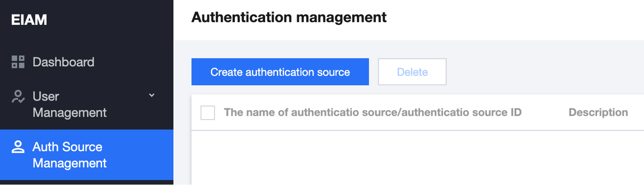Click Create authentication source button
Viewport: 644px width, 185px height.
pos(280,72)
